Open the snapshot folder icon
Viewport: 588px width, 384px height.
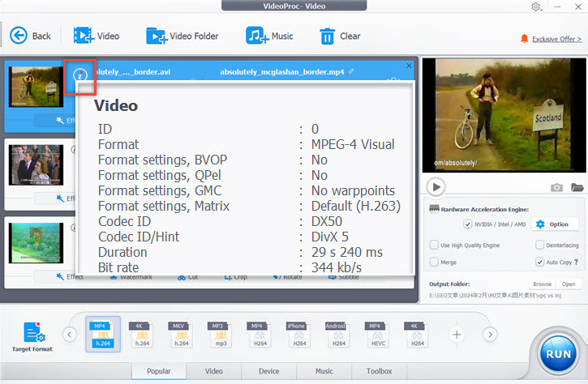coord(577,187)
